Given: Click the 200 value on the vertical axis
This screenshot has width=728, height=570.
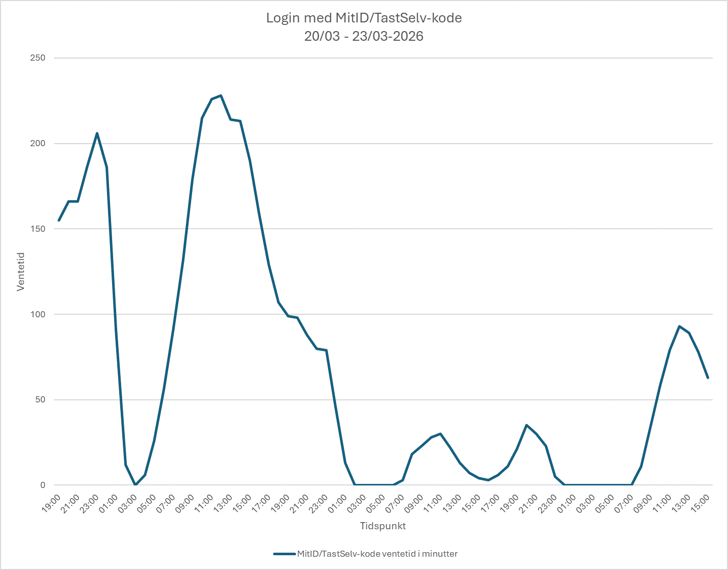Looking at the screenshot, I should click(38, 144).
